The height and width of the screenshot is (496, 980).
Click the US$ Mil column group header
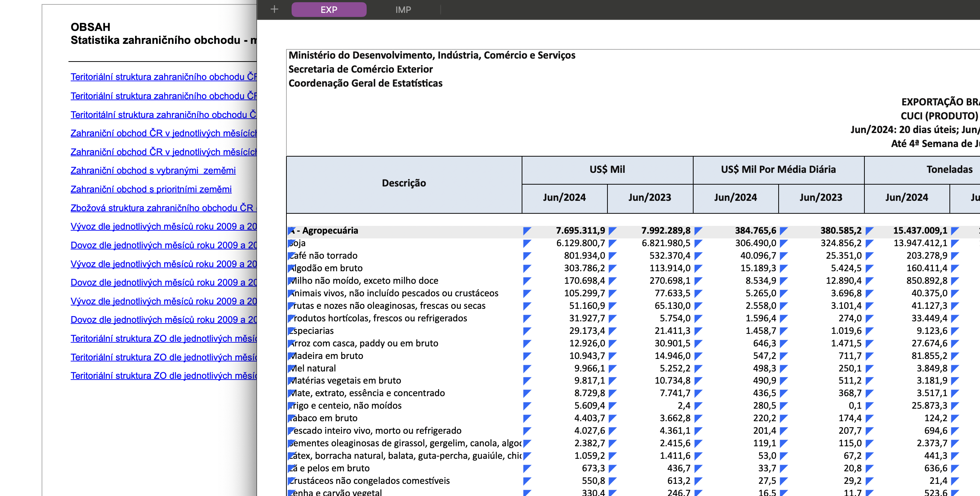[x=607, y=170]
